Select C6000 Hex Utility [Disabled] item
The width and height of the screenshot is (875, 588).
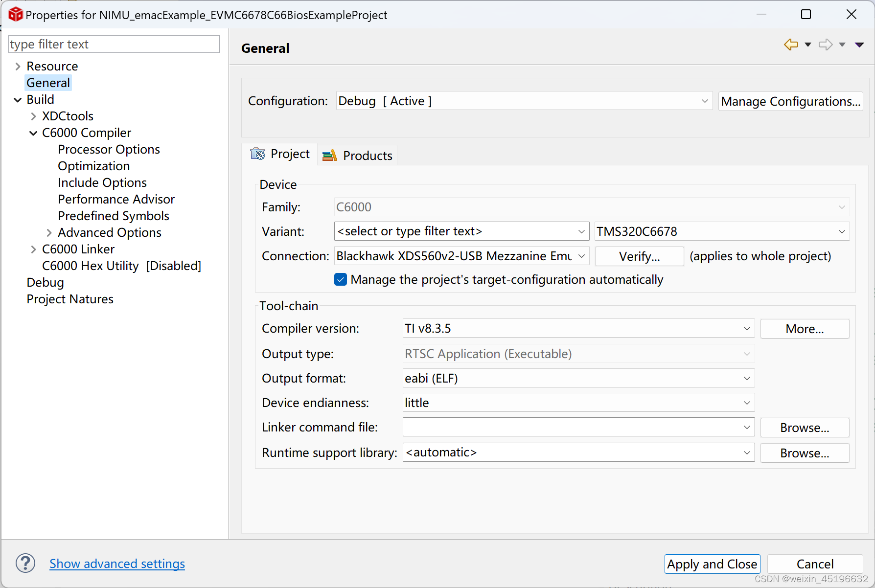point(121,266)
